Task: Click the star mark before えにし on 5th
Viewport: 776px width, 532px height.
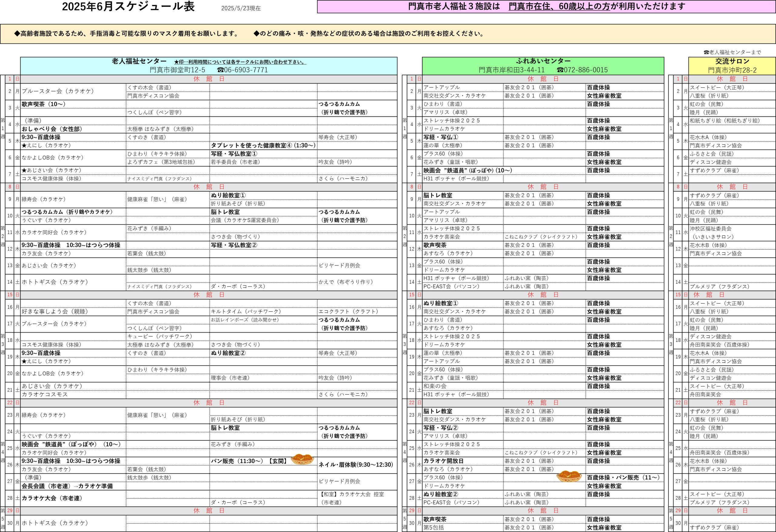Action: pos(24,146)
